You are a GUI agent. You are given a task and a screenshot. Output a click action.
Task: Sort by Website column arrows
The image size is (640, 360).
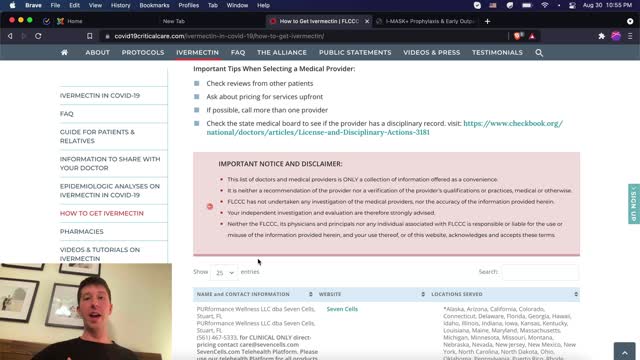tap(423, 294)
